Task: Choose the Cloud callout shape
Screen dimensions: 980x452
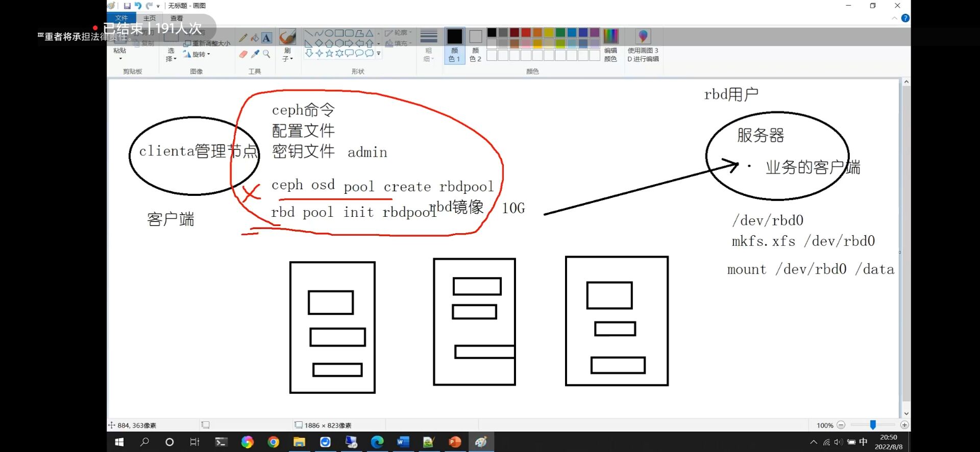Action: click(x=370, y=53)
